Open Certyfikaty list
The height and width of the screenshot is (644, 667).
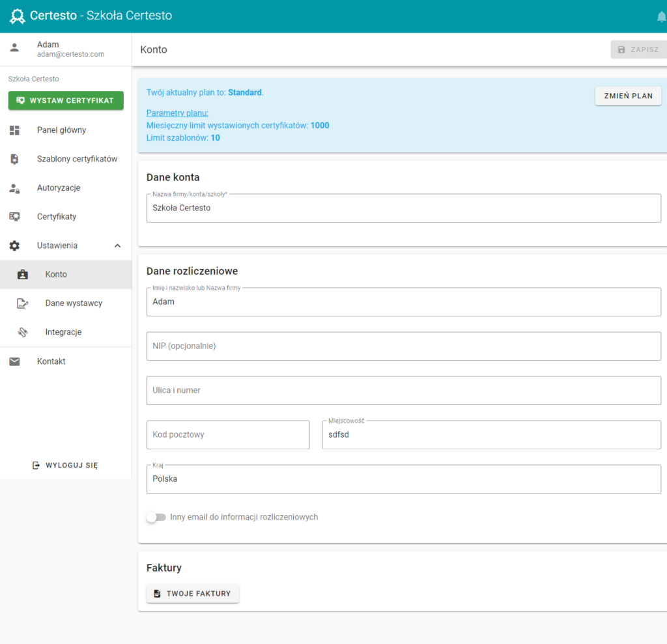pyautogui.click(x=66, y=217)
